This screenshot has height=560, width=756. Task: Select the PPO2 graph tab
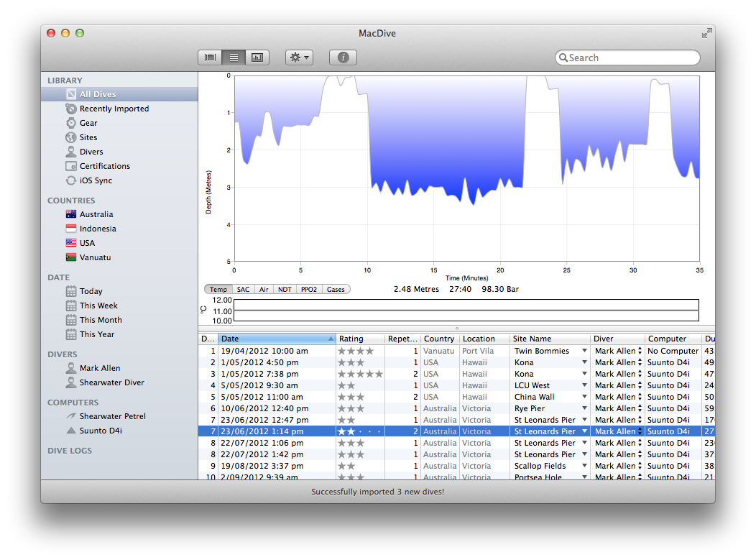coord(308,289)
